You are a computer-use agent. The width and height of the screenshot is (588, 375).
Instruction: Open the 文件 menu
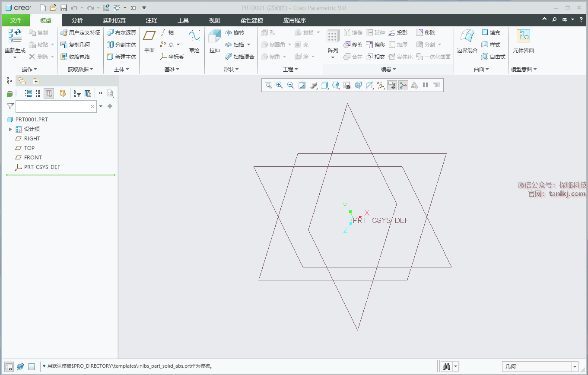coord(16,20)
